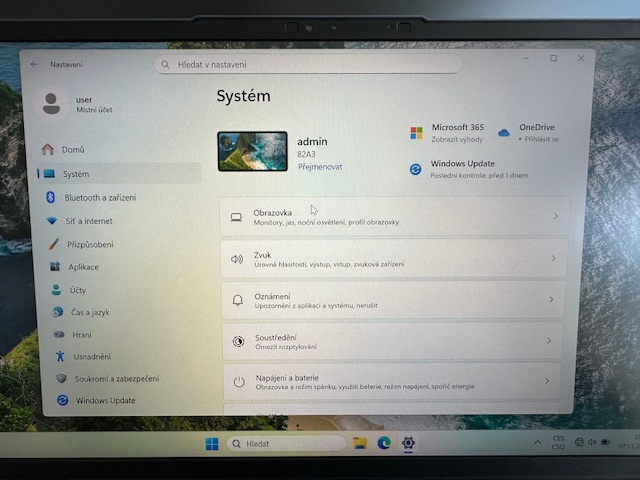Click Omezit rozptylování description text
The height and width of the screenshot is (480, 640).
tap(286, 347)
